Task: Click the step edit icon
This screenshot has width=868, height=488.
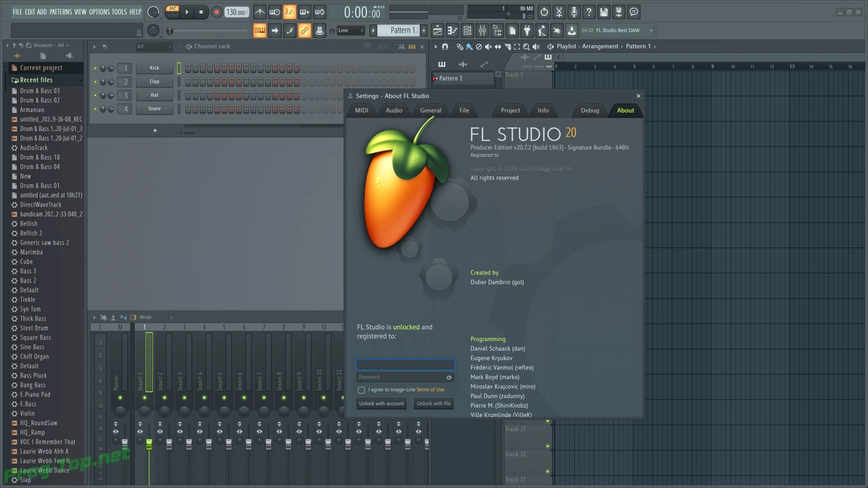Action: [289, 30]
